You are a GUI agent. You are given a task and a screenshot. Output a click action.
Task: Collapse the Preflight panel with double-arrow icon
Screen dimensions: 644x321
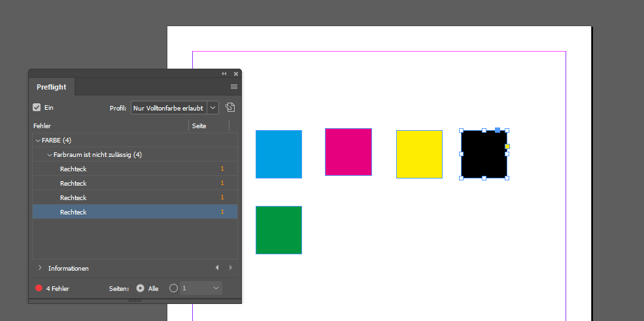[224, 74]
